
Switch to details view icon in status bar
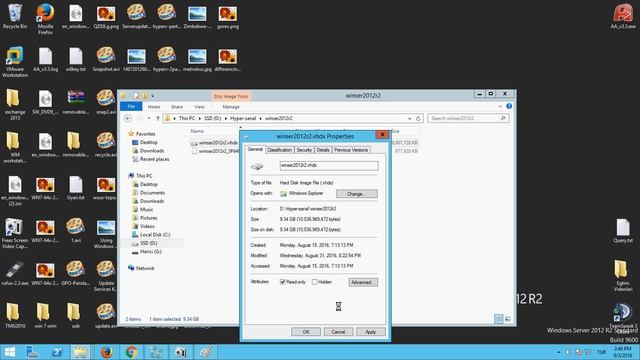coord(498,319)
